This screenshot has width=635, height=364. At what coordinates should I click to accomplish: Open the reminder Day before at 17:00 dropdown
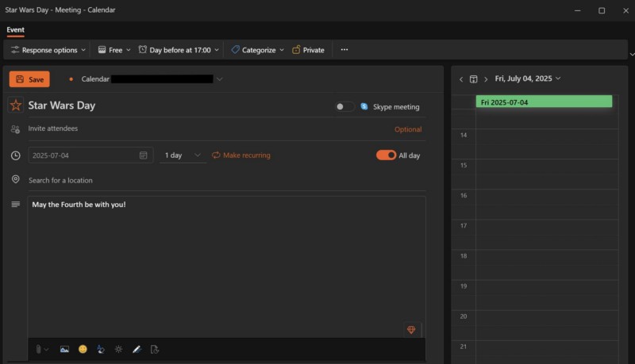click(179, 50)
